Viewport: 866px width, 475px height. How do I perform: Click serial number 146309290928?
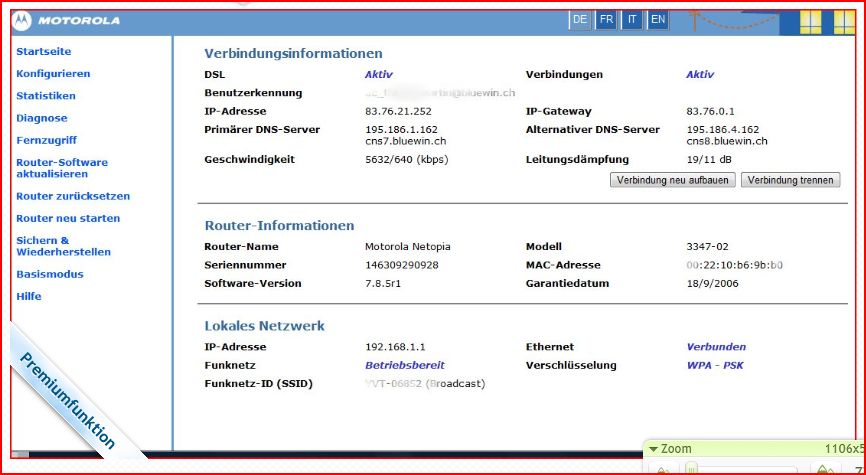tap(402, 265)
